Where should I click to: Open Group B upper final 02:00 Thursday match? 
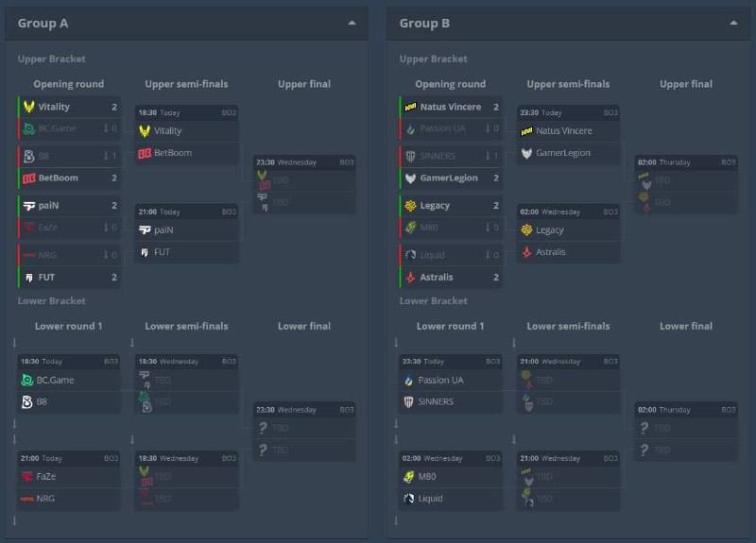(686, 184)
